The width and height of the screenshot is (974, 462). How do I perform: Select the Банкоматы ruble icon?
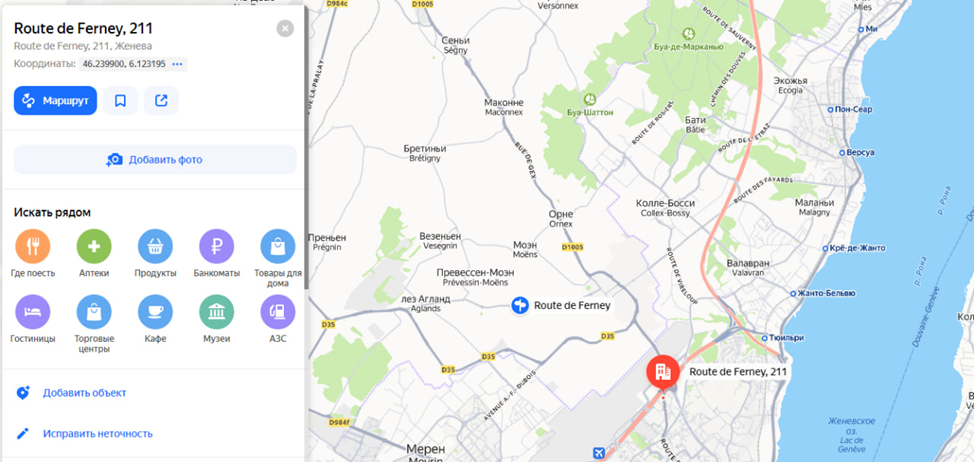coord(217,247)
